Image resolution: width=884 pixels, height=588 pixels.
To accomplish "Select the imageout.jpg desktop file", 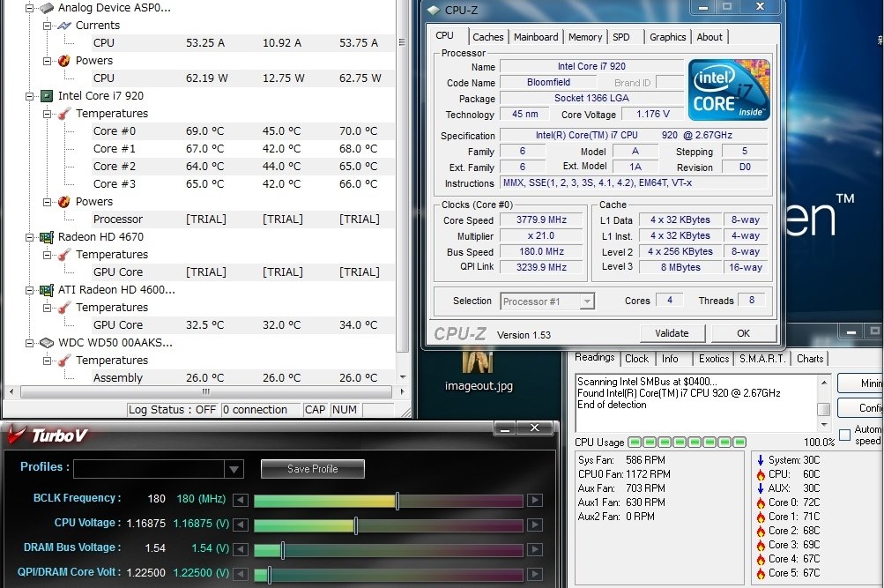I will pyautogui.click(x=479, y=371).
